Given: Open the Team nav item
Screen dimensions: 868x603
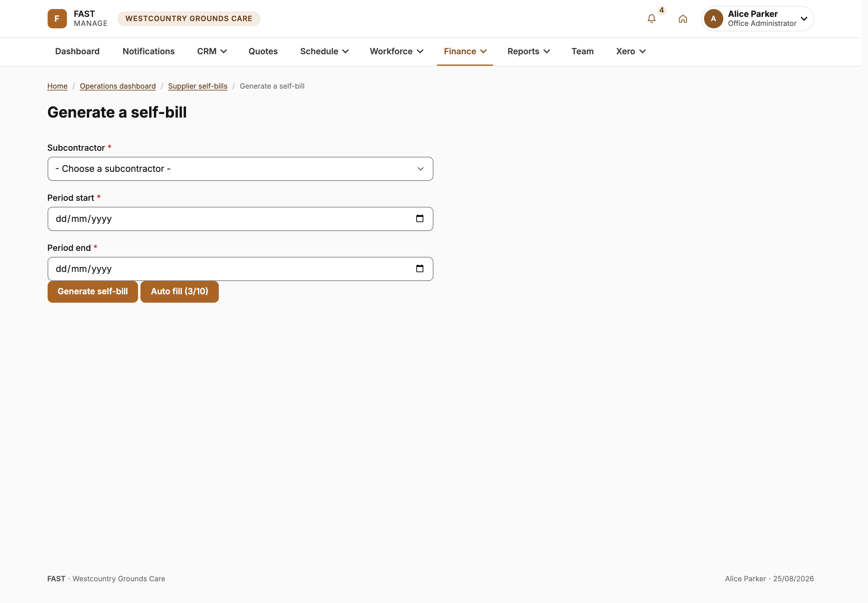Looking at the screenshot, I should click(583, 51).
